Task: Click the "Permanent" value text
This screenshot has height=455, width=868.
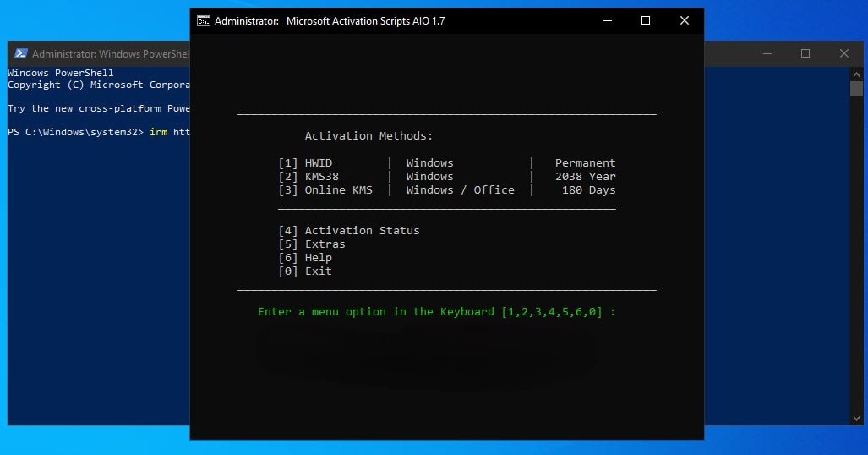Action: pos(585,163)
